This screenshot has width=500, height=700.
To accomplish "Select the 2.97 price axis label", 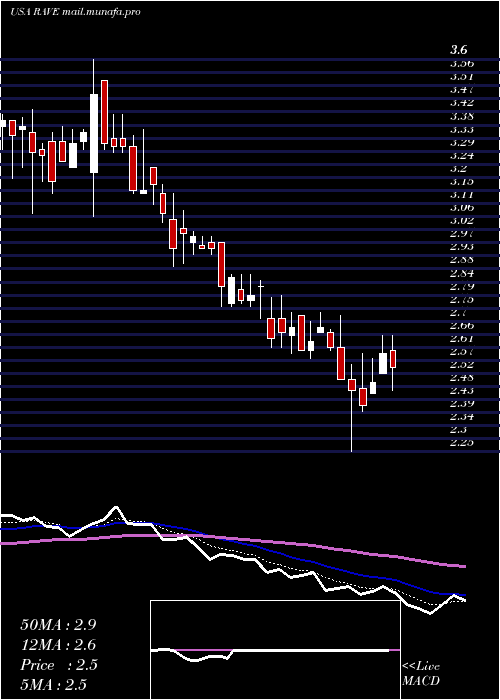I will pyautogui.click(x=462, y=233).
